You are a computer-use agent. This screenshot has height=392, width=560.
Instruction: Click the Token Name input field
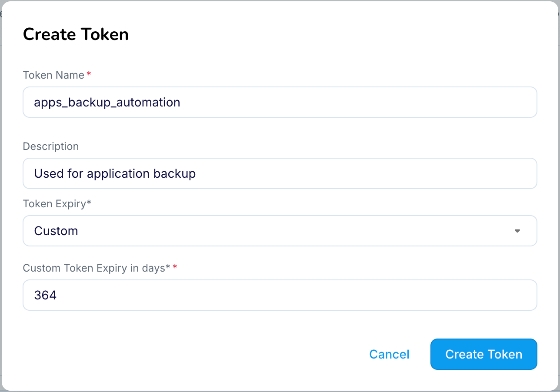pyautogui.click(x=280, y=102)
